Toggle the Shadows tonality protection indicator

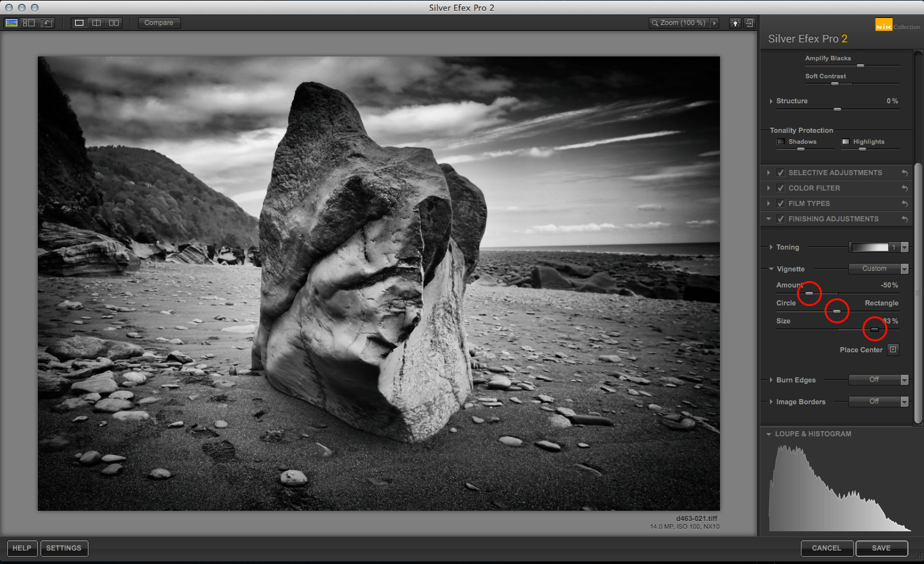[781, 142]
